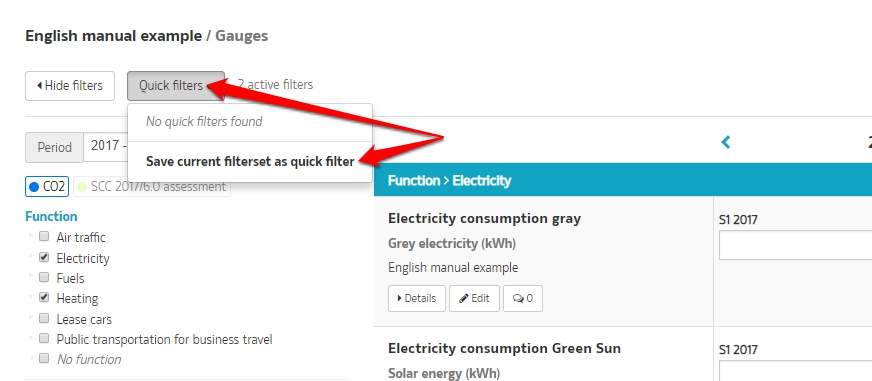This screenshot has width=872, height=381.
Task: Open English manual example breadcrumb link
Action: click(x=113, y=36)
